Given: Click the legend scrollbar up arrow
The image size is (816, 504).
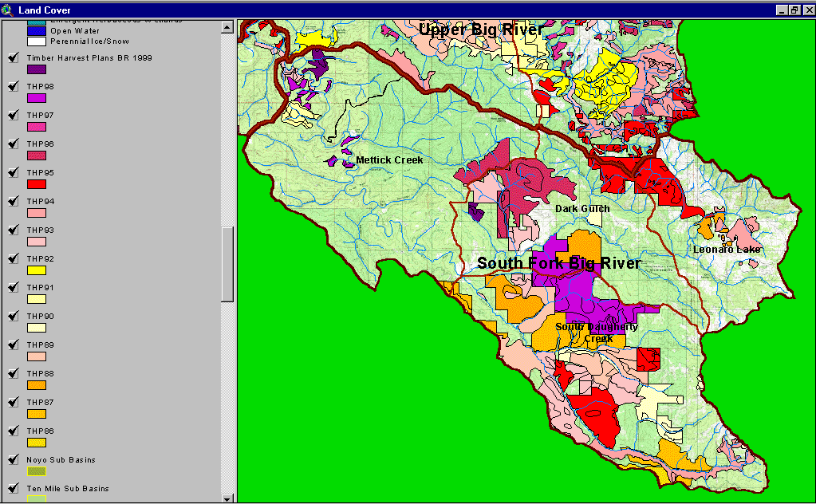Looking at the screenshot, I should [x=227, y=27].
